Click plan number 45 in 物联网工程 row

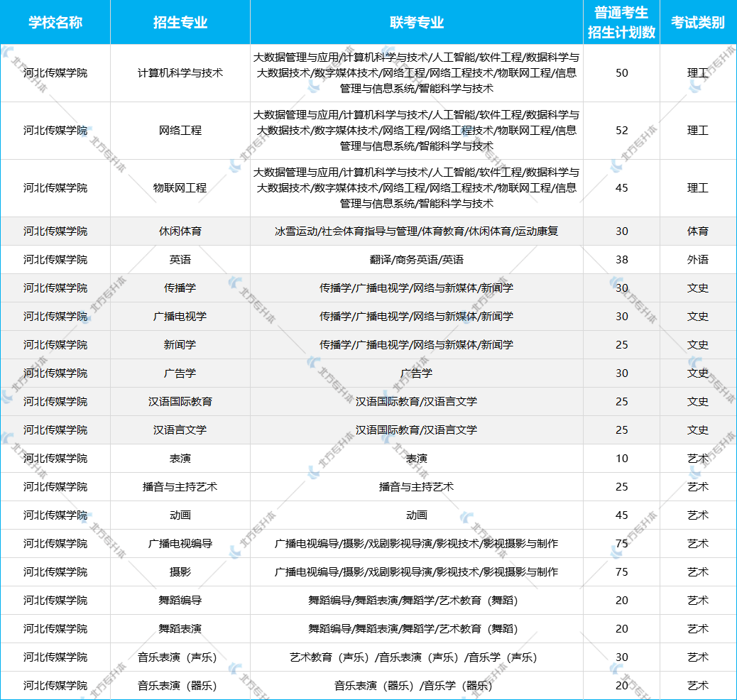coord(621,187)
